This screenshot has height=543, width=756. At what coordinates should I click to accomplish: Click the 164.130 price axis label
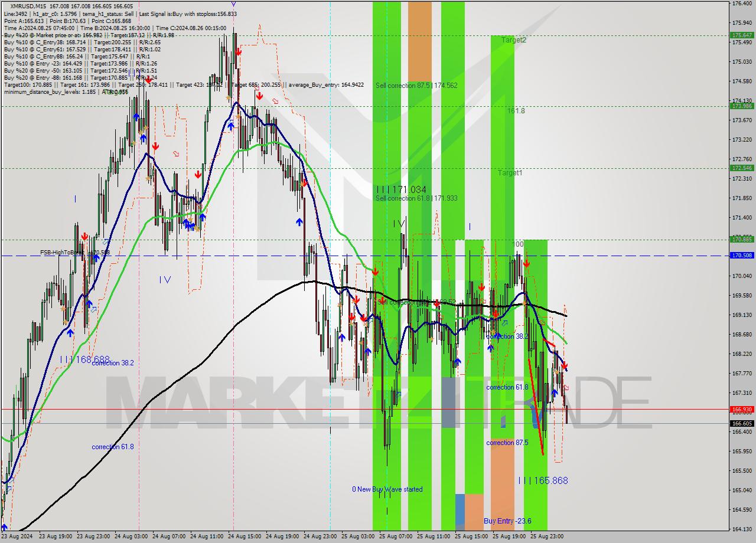tap(742, 529)
